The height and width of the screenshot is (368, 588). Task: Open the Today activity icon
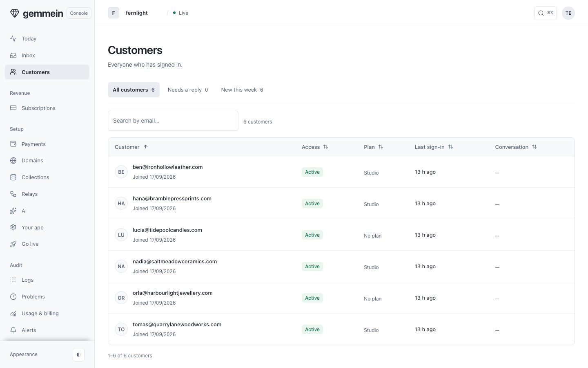13,38
